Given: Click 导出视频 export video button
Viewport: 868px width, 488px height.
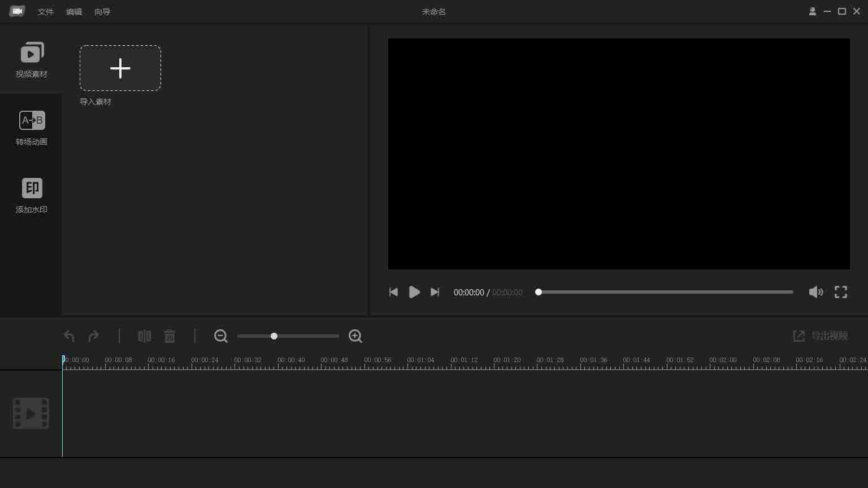Looking at the screenshot, I should pyautogui.click(x=821, y=336).
